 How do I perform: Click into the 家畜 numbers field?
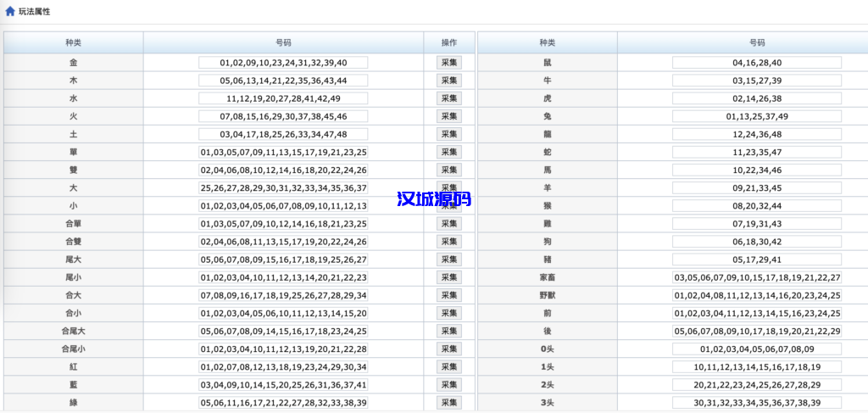click(756, 277)
